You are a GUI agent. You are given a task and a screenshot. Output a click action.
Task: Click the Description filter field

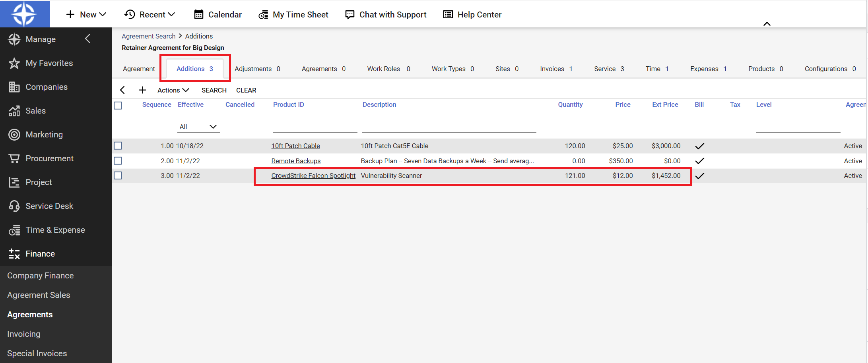tap(449, 127)
